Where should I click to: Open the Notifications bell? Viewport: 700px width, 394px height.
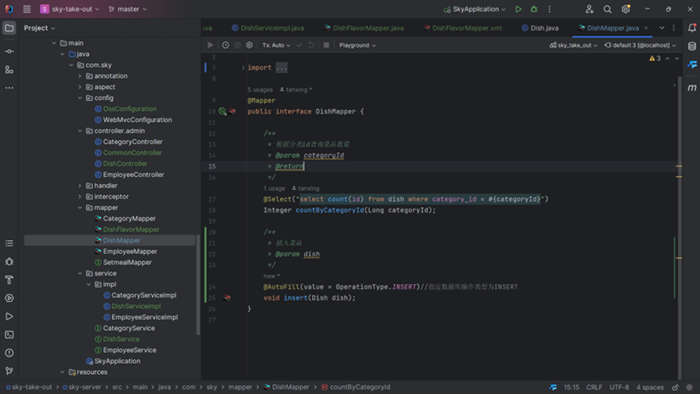[x=692, y=28]
